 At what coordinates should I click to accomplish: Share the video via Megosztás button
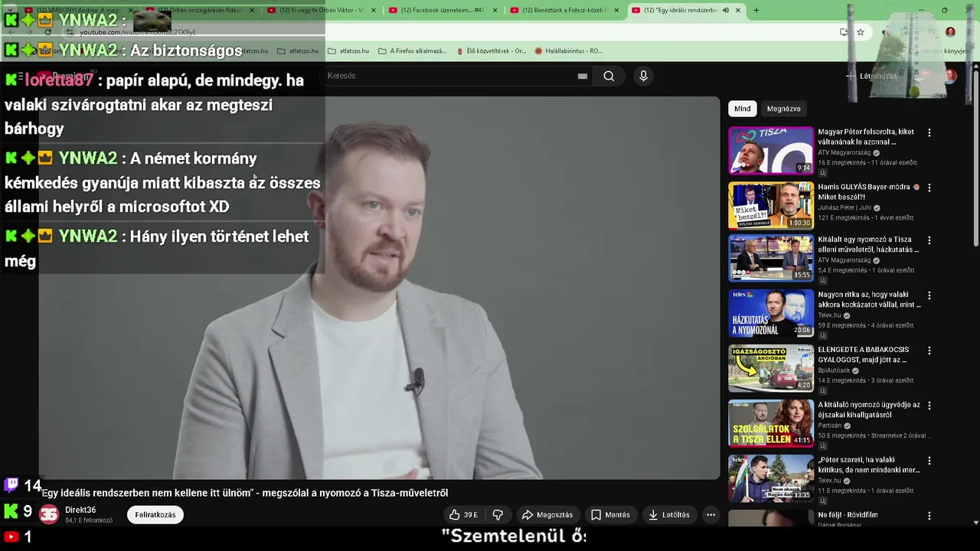(x=547, y=515)
